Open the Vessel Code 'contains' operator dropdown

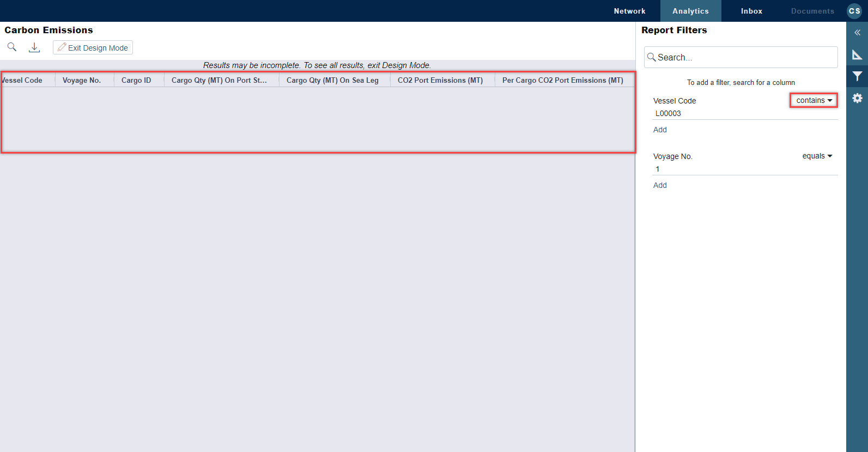814,100
